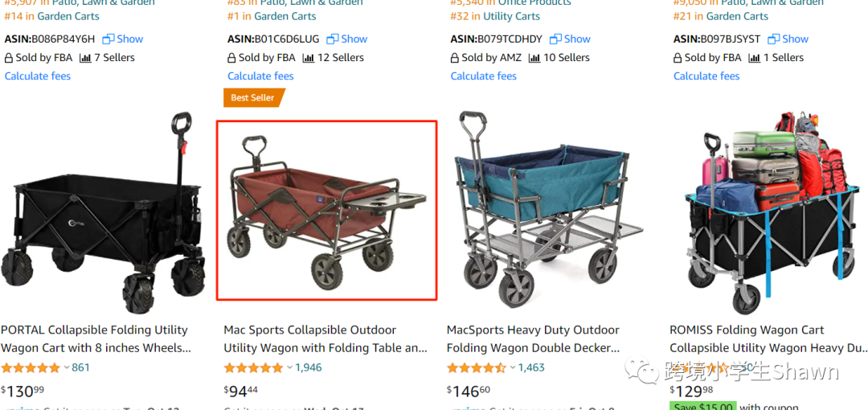This screenshot has width=868, height=410.
Task: Click the bar chart icon beside 7 Sellers
Action: [84, 58]
